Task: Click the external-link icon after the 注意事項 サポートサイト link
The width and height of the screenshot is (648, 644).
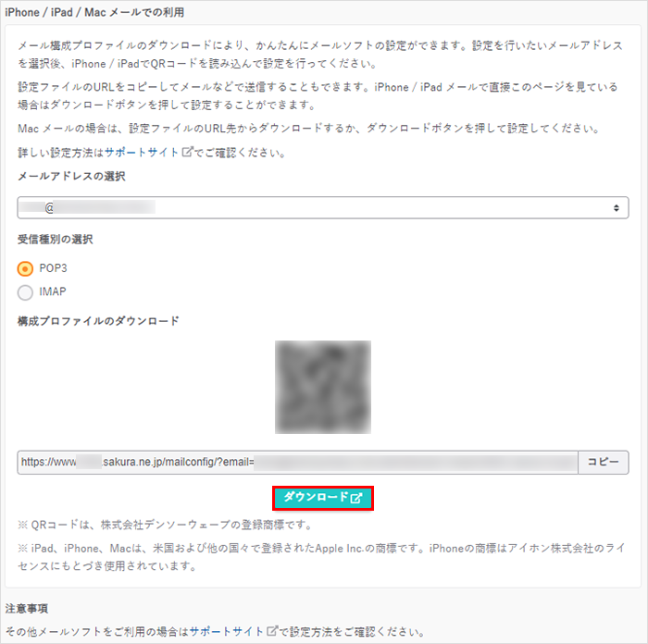Action: click(272, 631)
